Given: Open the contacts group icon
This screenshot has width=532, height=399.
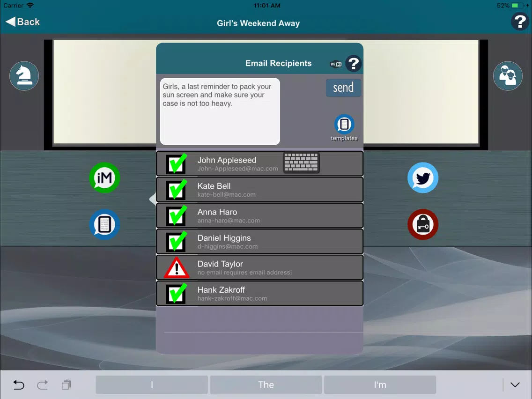Looking at the screenshot, I should click(508, 76).
